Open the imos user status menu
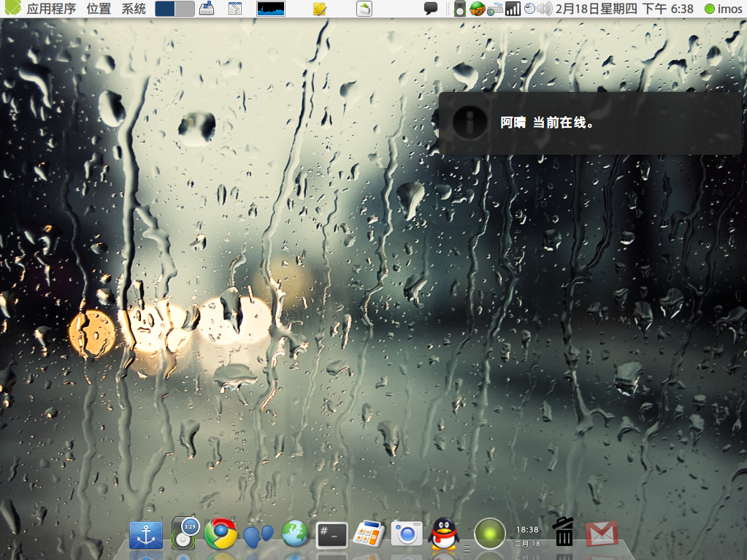Viewport: 747px width, 560px height. point(723,9)
